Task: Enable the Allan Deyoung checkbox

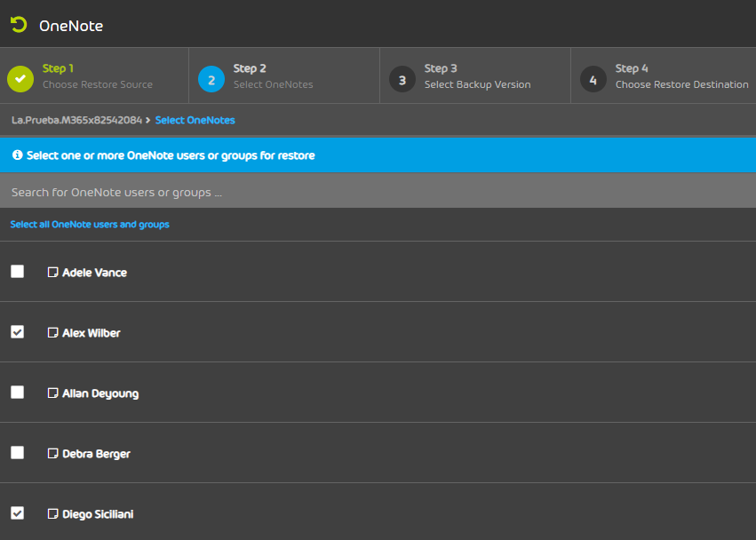Action: 18,393
